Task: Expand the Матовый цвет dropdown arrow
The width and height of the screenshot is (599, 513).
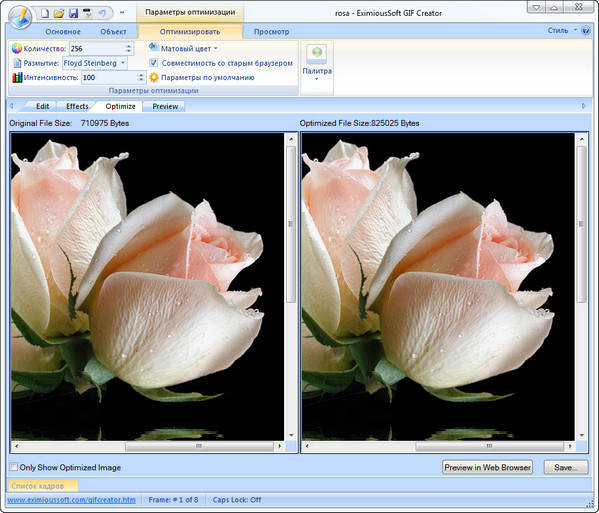Action: point(215,49)
